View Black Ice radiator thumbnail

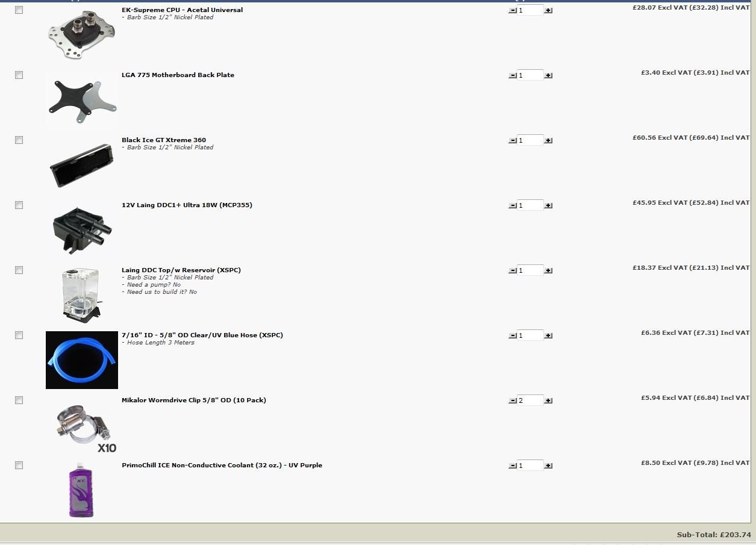(81, 165)
